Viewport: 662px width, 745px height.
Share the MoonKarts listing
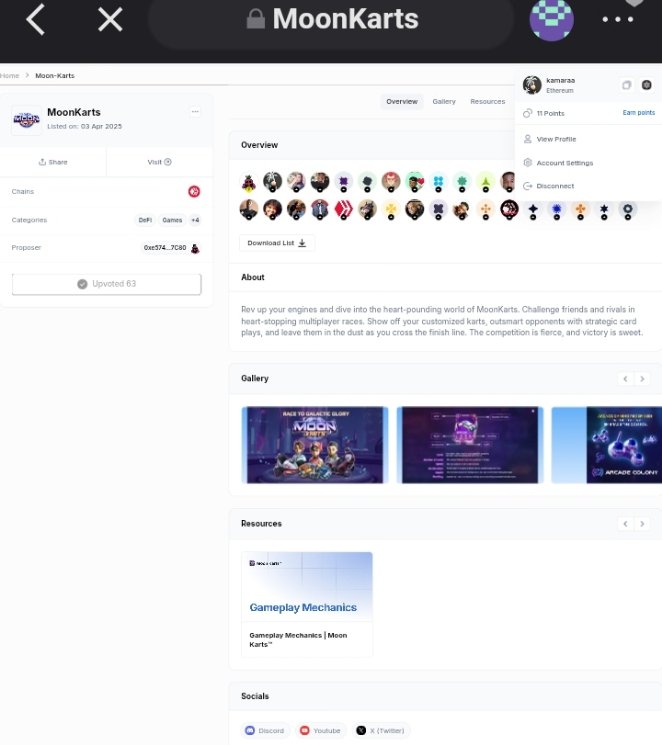point(53,162)
